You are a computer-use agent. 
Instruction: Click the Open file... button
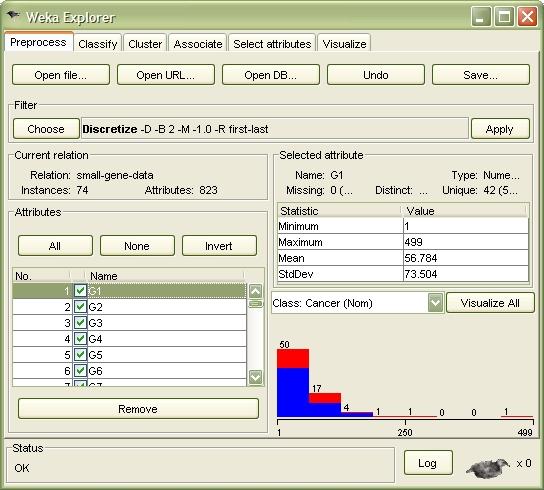pyautogui.click(x=61, y=75)
